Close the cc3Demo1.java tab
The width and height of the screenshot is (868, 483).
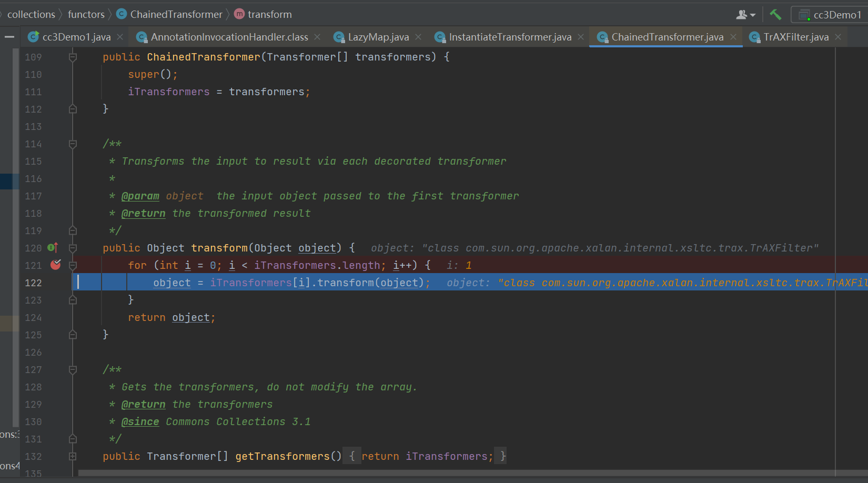(x=120, y=37)
